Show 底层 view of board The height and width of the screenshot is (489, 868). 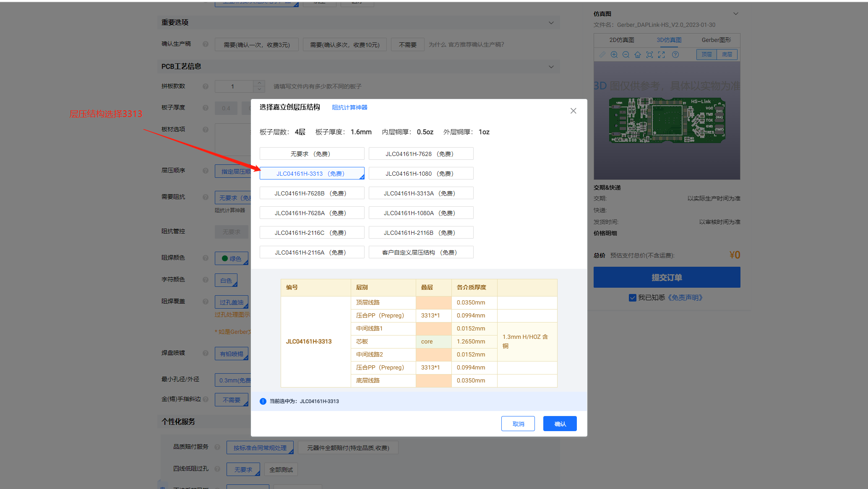pos(727,55)
